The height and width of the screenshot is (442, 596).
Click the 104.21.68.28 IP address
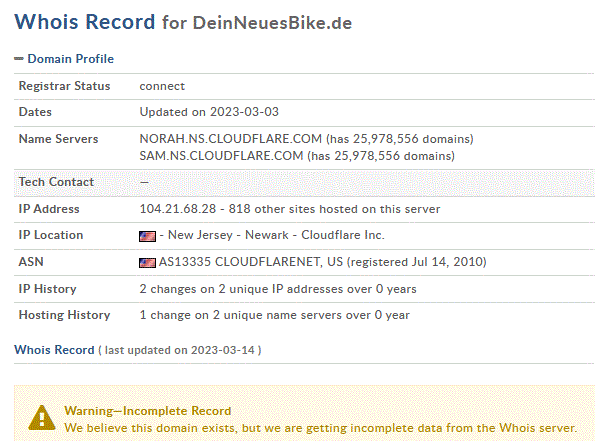(178, 209)
